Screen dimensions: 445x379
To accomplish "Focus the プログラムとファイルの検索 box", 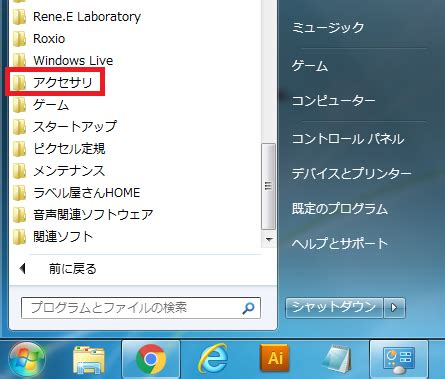I will [x=141, y=308].
